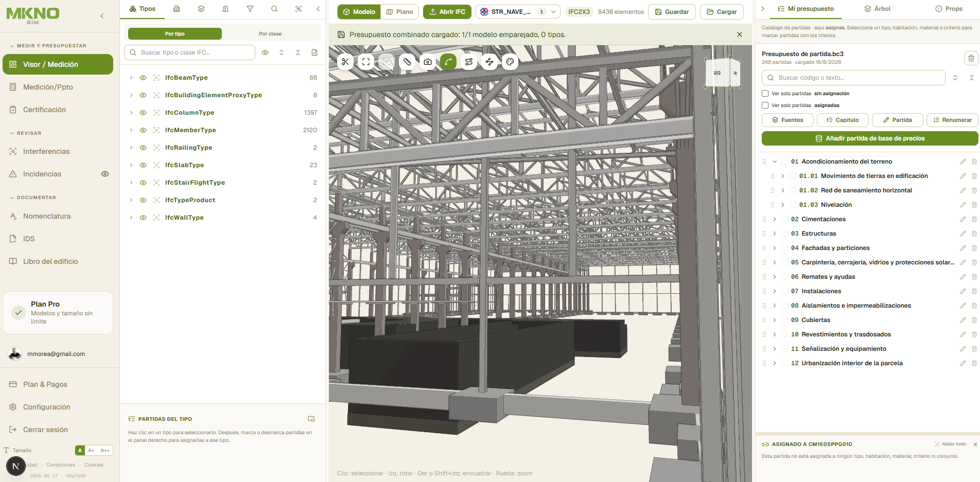Screen dimensions: 980x482
Task: Click the isolate icon on IfcColumnType row
Action: click(156, 113)
